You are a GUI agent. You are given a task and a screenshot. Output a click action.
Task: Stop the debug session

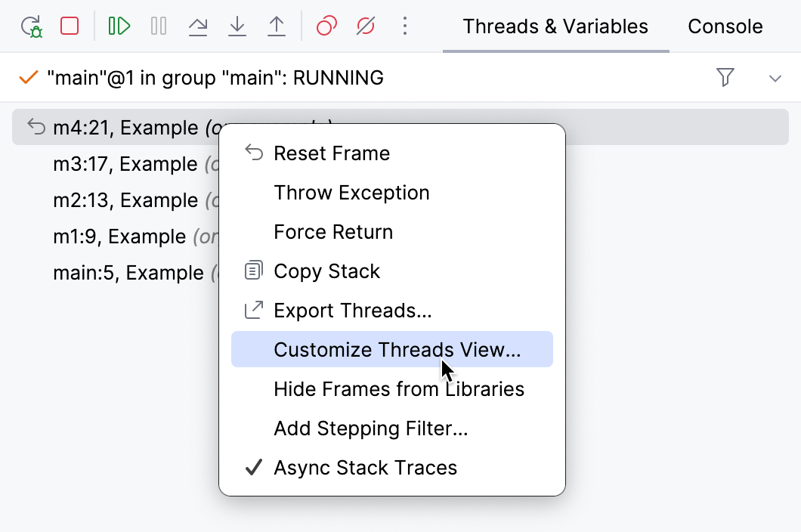[x=70, y=26]
